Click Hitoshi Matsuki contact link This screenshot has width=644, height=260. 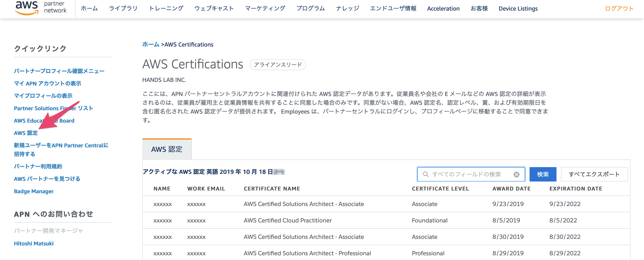tap(34, 243)
